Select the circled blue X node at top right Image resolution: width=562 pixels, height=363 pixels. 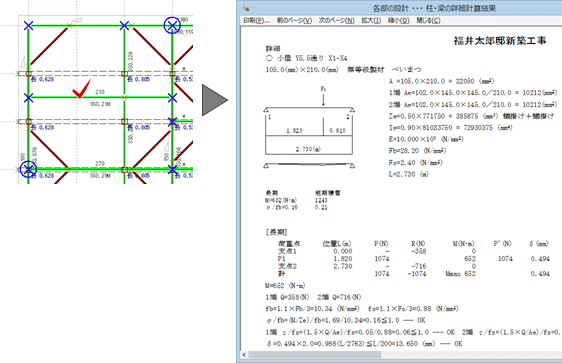point(172,25)
